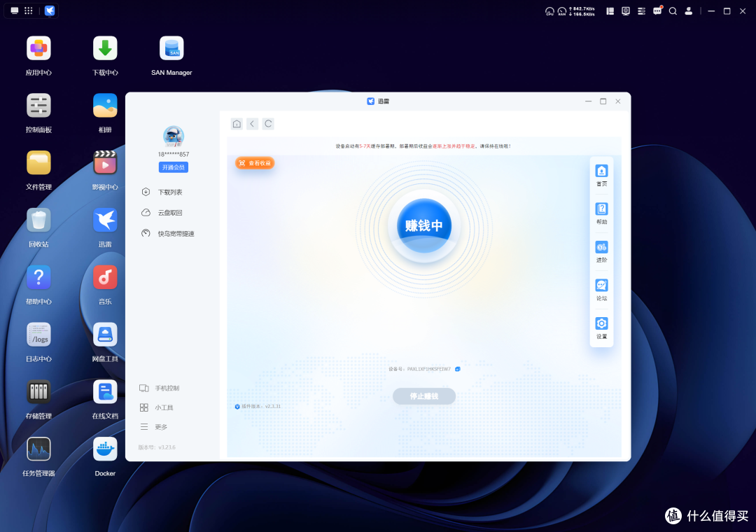The width and height of the screenshot is (756, 532).
Task: Select 下载列表 in the sidebar
Action: point(162,192)
